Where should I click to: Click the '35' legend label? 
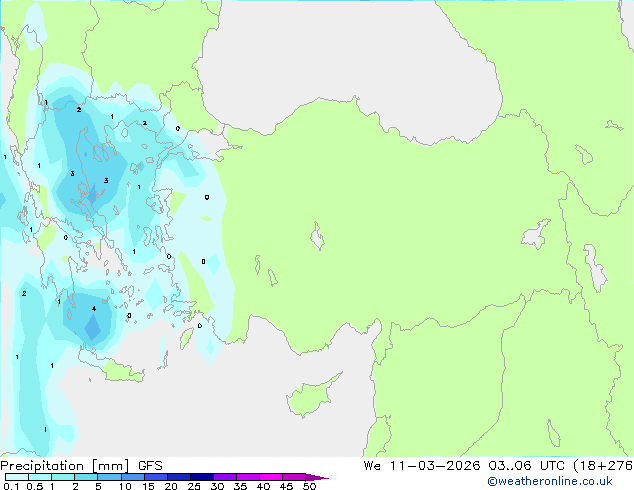(x=240, y=486)
